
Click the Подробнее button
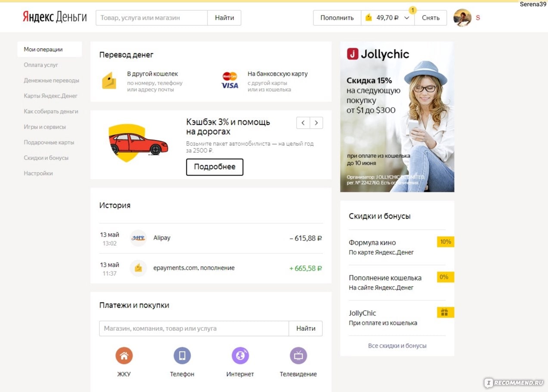click(215, 167)
